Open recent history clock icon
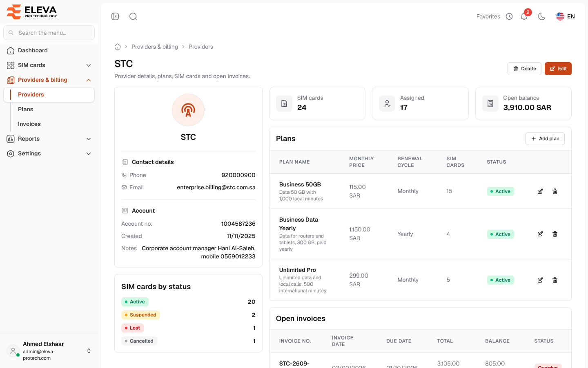Viewport: 588px width, 368px height. 509,16
